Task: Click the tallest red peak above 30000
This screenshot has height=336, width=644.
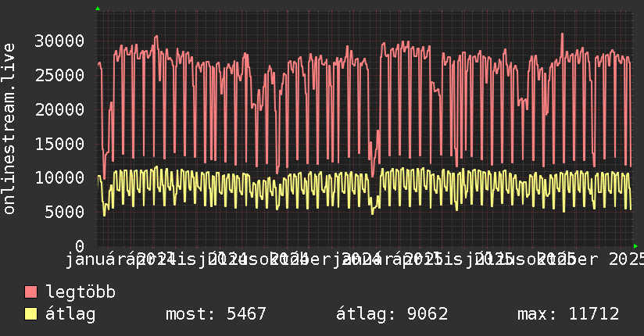Action: (x=562, y=34)
